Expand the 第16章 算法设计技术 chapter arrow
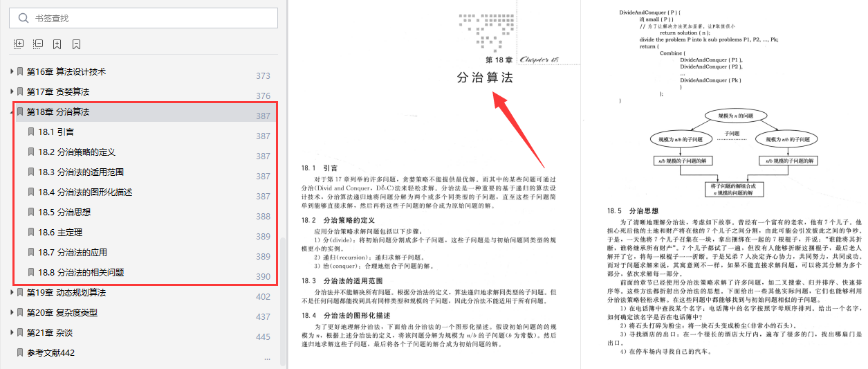The width and height of the screenshot is (868, 369). pos(11,71)
